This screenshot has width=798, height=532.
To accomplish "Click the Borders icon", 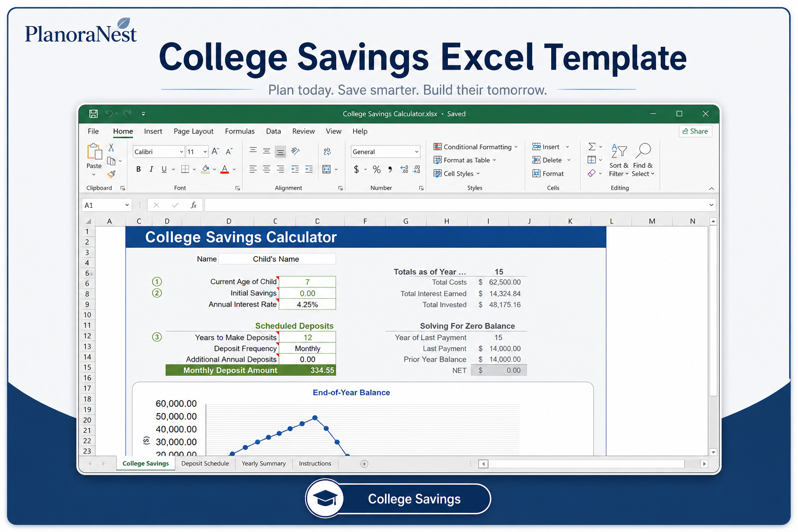I will point(185,169).
